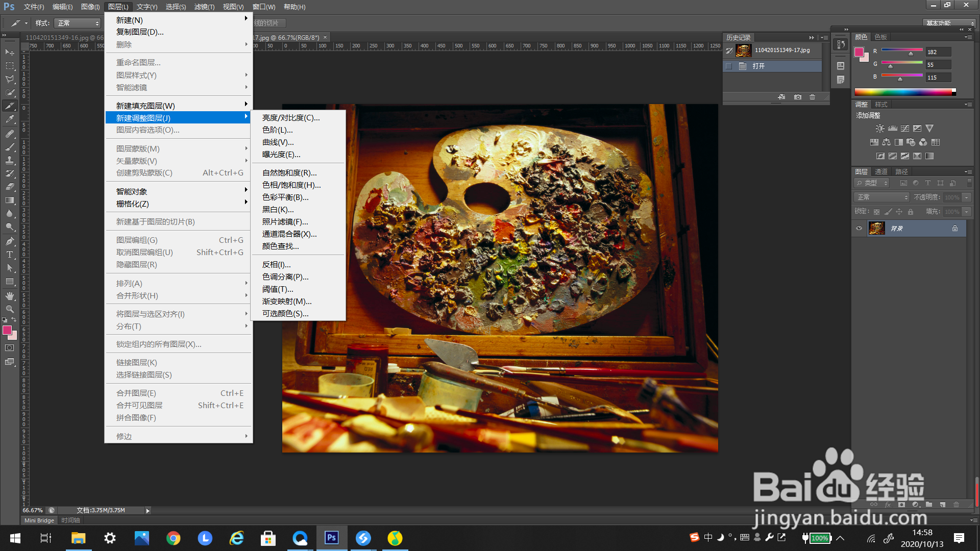Viewport: 980px width, 551px height.
Task: Switch to the 通道 channels tab
Action: [881, 172]
